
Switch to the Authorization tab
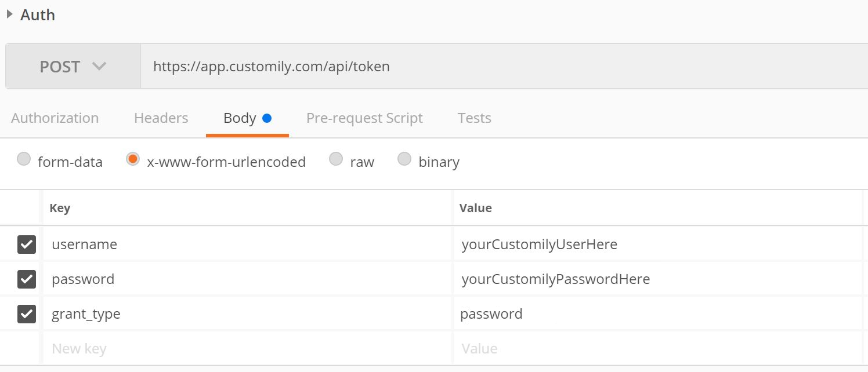click(55, 118)
